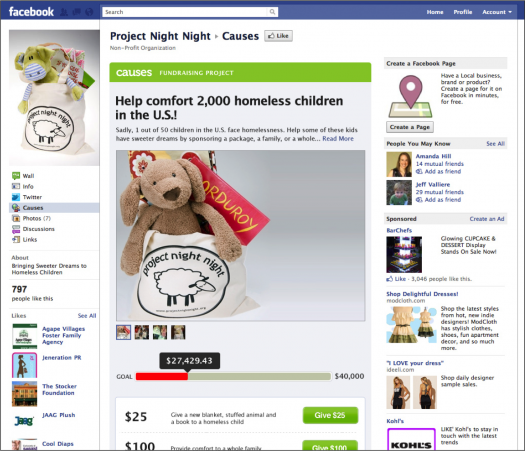
Task: Click the Create a Page button
Action: pyautogui.click(x=410, y=127)
